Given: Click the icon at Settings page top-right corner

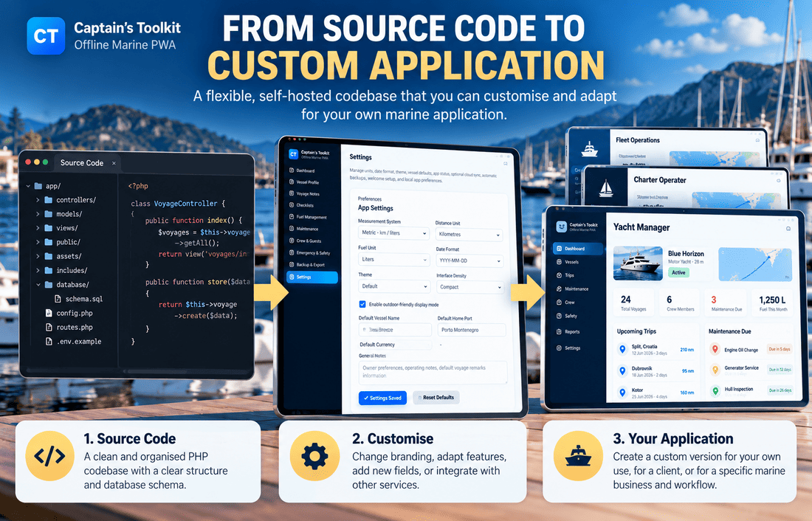Looking at the screenshot, I should click(x=506, y=164).
